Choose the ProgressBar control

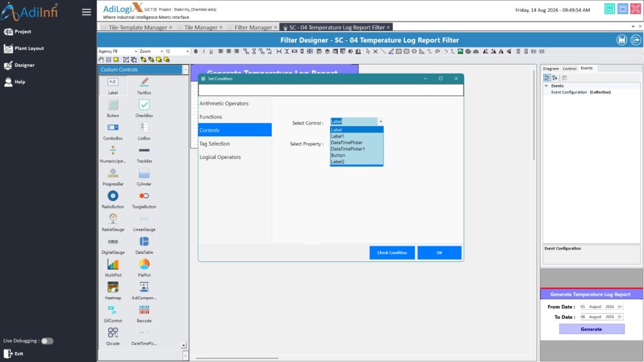pyautogui.click(x=113, y=177)
